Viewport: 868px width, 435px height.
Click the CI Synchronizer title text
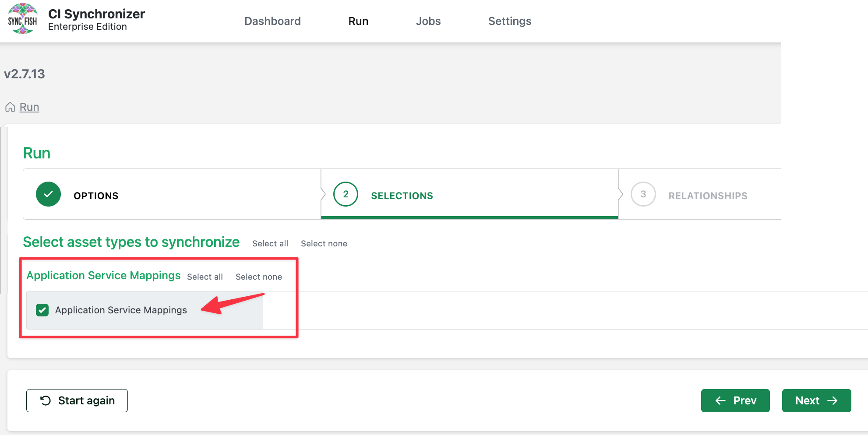pos(97,14)
